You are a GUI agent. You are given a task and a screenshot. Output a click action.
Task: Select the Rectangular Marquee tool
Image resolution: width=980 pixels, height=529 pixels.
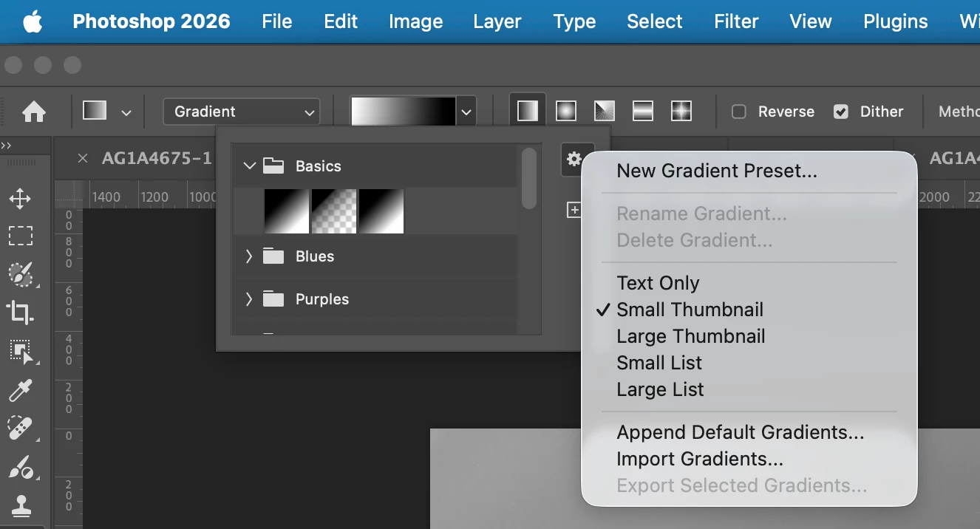pos(20,236)
